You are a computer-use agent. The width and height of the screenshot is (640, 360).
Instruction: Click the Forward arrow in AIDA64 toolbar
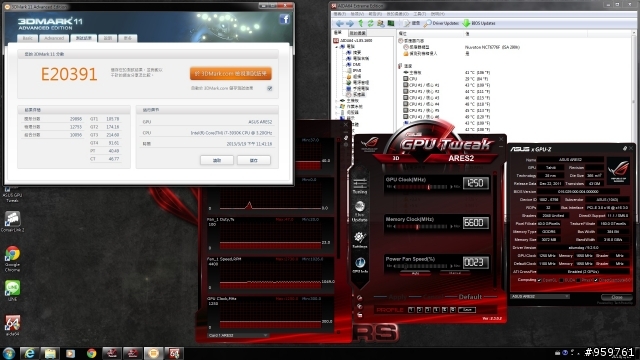[350, 23]
